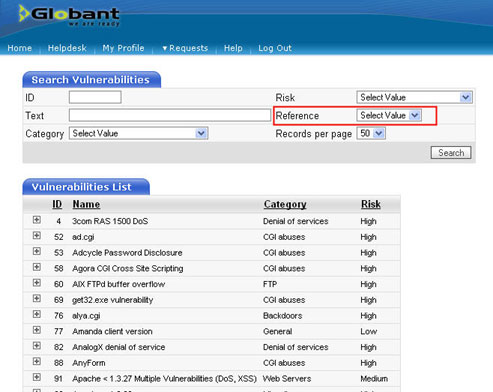
Task: Click ID number 91
Action: coord(59,379)
